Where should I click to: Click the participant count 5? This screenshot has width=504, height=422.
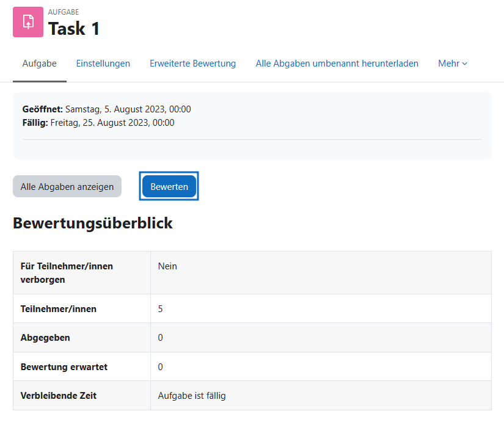point(160,309)
